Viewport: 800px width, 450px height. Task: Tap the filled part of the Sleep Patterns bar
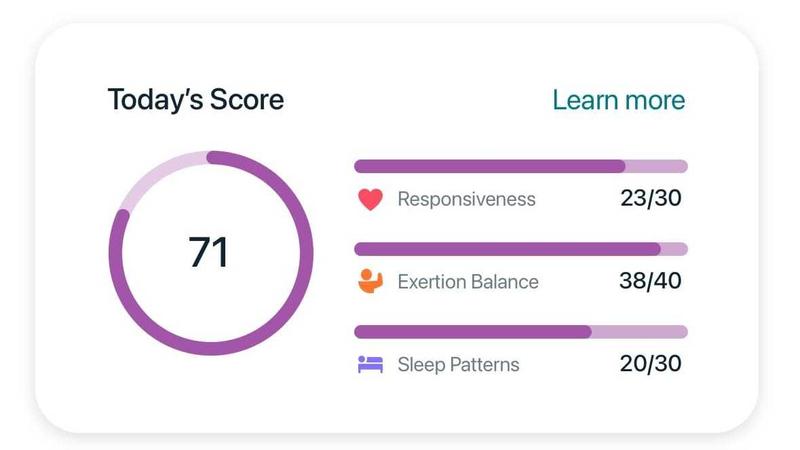pyautogui.click(x=472, y=332)
